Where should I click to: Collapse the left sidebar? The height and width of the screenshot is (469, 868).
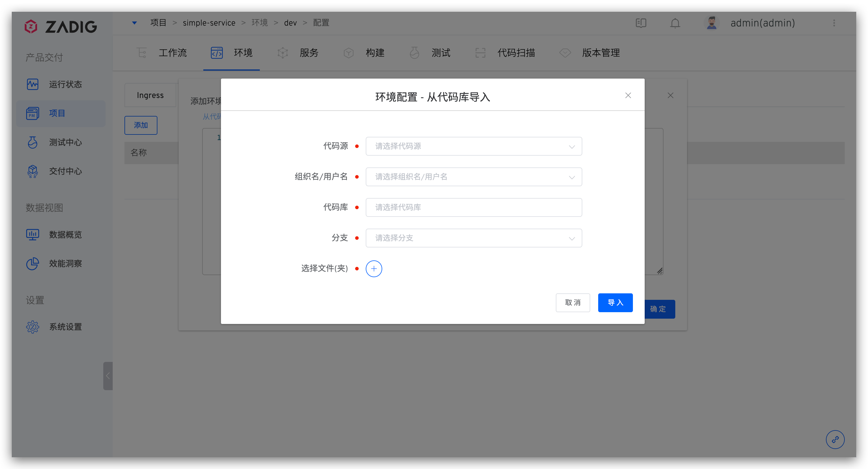point(108,376)
